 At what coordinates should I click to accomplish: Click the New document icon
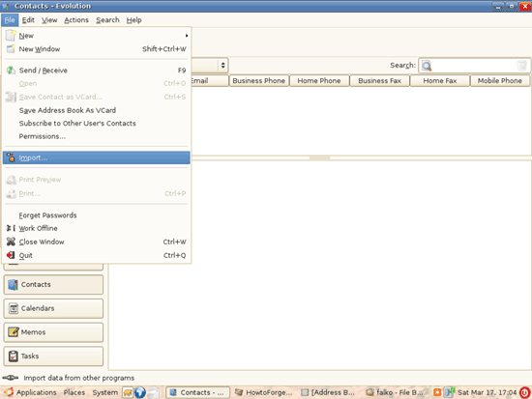[x=11, y=35]
